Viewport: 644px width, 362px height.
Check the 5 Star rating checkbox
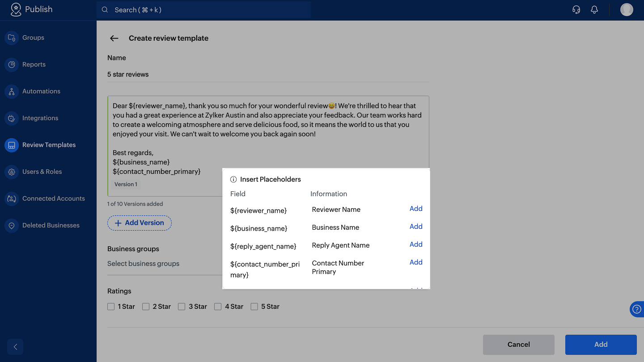(254, 307)
